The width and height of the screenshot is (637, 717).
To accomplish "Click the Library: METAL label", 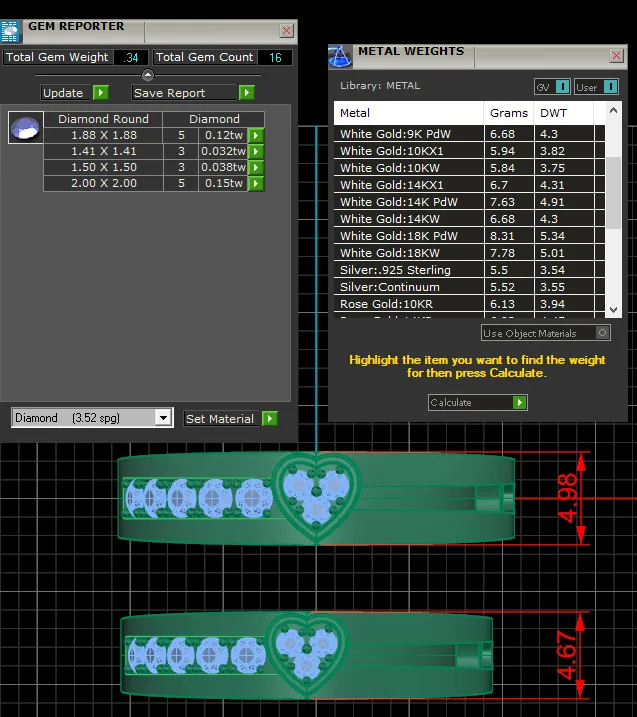I will 380,86.
